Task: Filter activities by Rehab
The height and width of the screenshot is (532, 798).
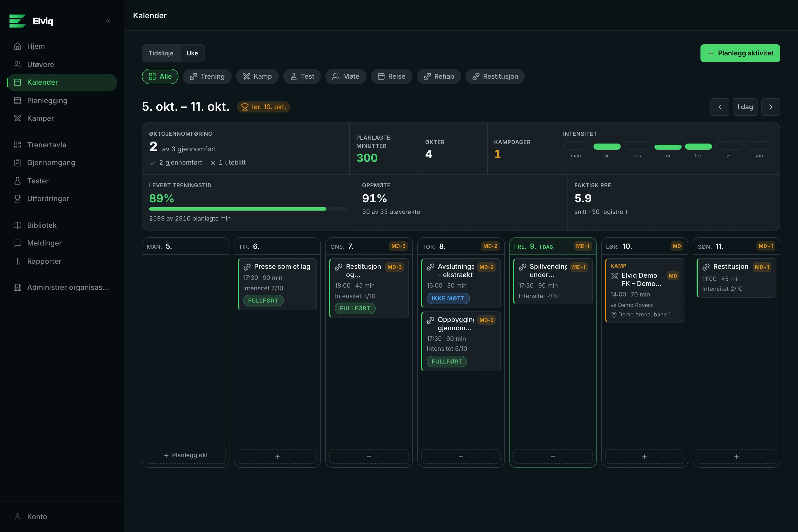Action: (x=439, y=76)
